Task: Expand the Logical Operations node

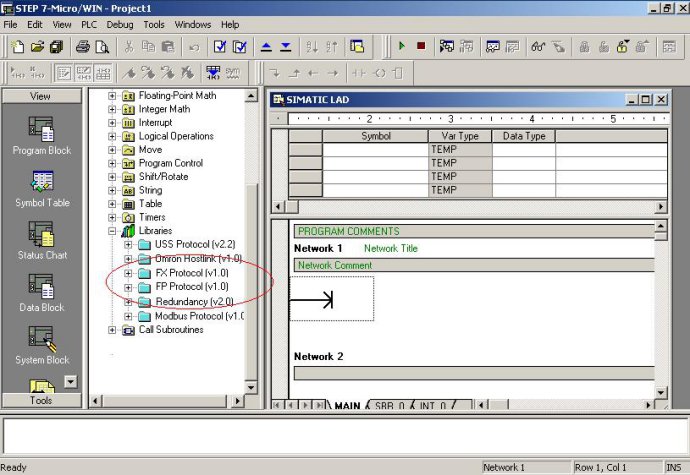Action: 112,136
